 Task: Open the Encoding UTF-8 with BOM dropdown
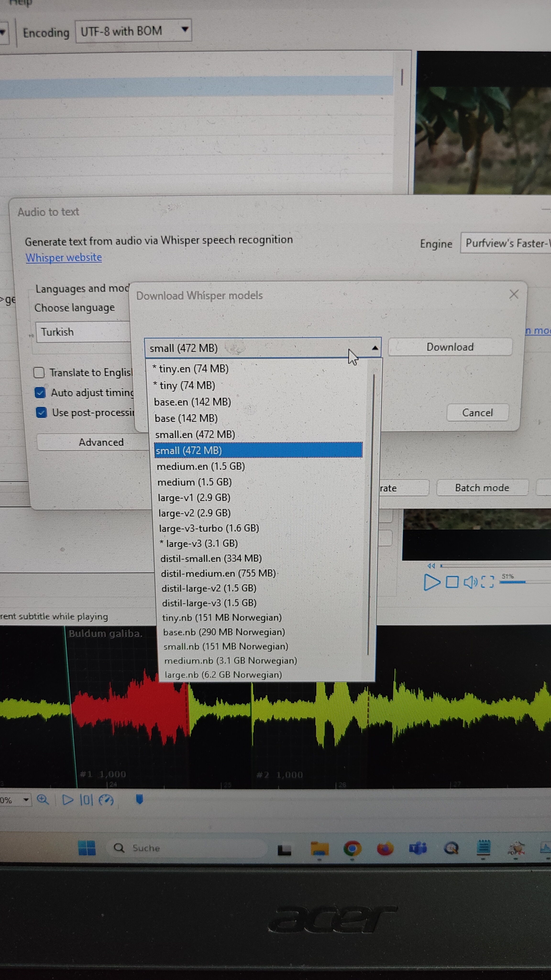click(x=133, y=31)
